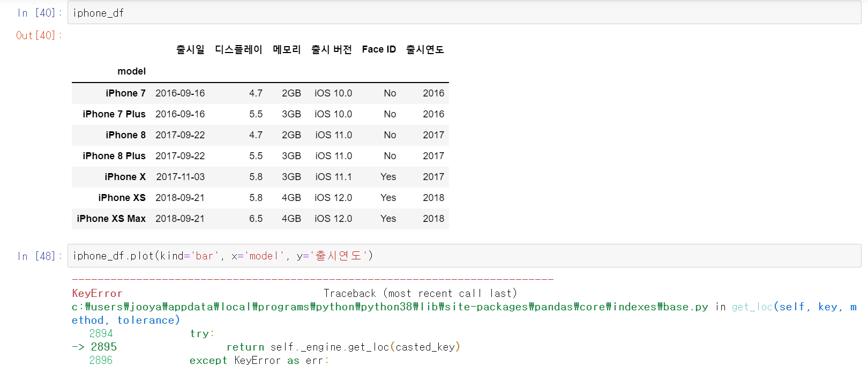Click iPhone XS's iOS 12.0 cell
Screen dimensions: 868x365
point(333,198)
